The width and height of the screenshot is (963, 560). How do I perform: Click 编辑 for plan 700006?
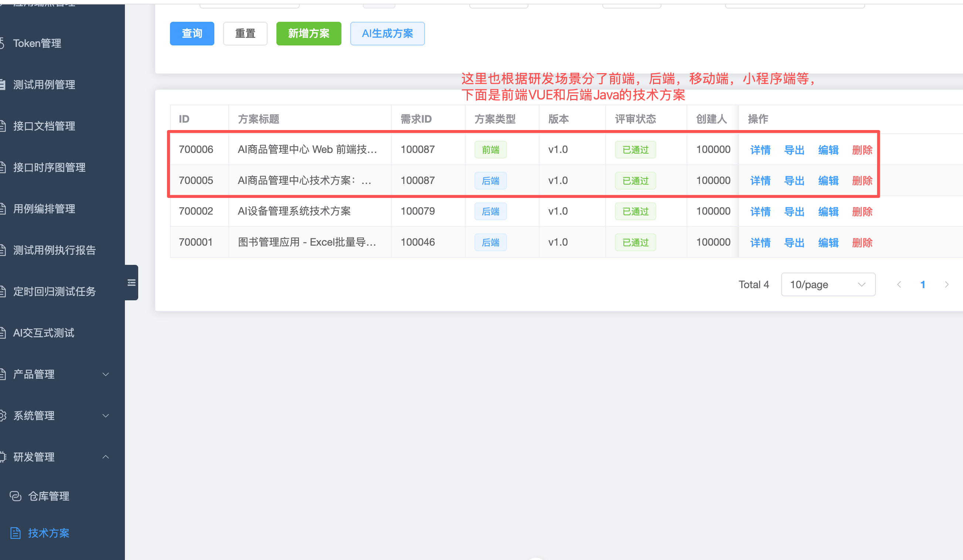click(x=828, y=150)
